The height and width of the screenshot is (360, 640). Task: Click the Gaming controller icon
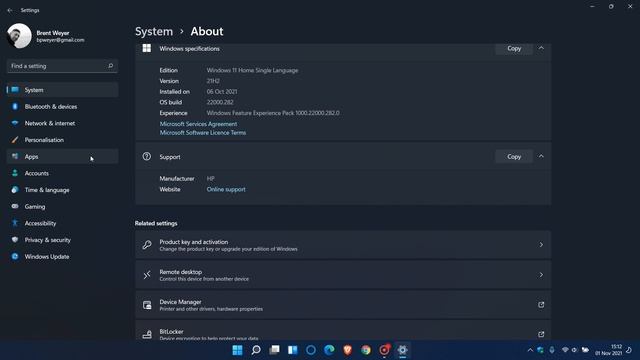coord(15,207)
